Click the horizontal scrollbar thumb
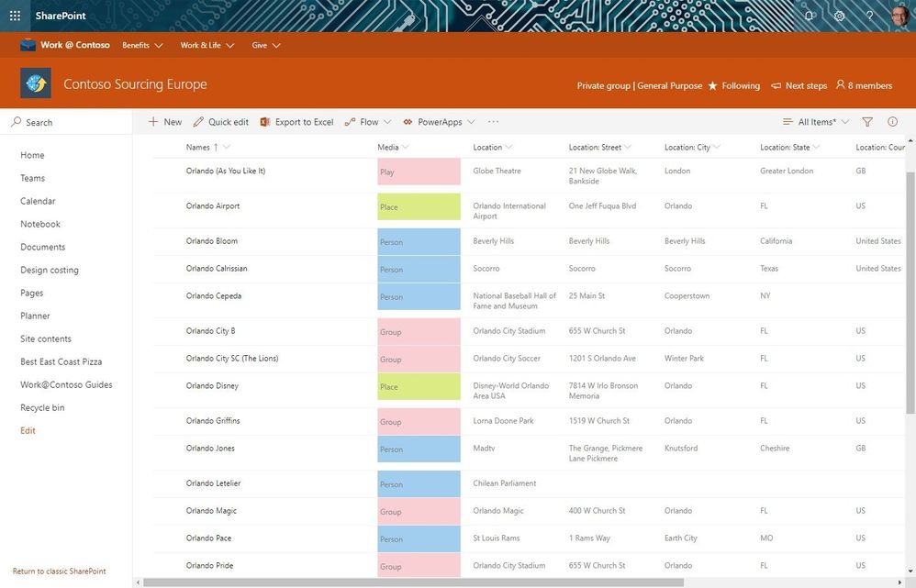 (413, 582)
